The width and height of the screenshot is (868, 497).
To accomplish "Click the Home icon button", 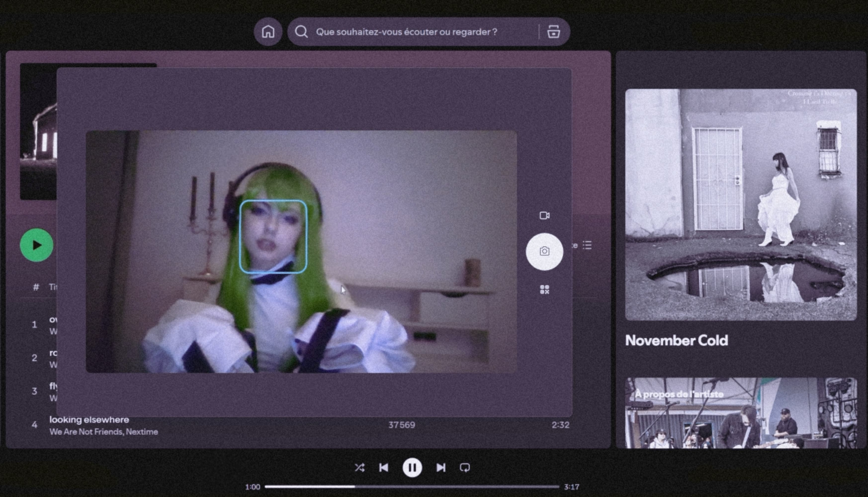I will pos(268,32).
